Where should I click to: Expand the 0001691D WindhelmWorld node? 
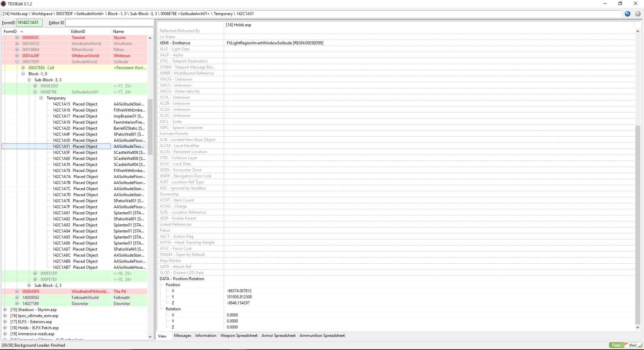[17, 44]
